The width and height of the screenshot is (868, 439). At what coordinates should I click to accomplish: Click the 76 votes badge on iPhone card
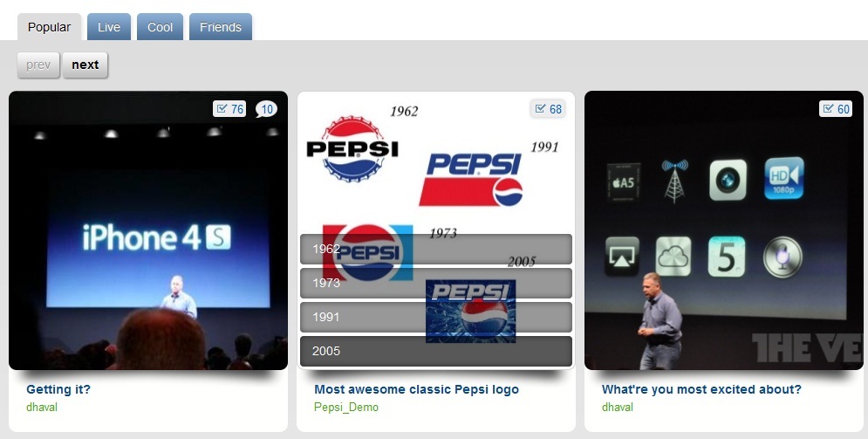[x=229, y=109]
